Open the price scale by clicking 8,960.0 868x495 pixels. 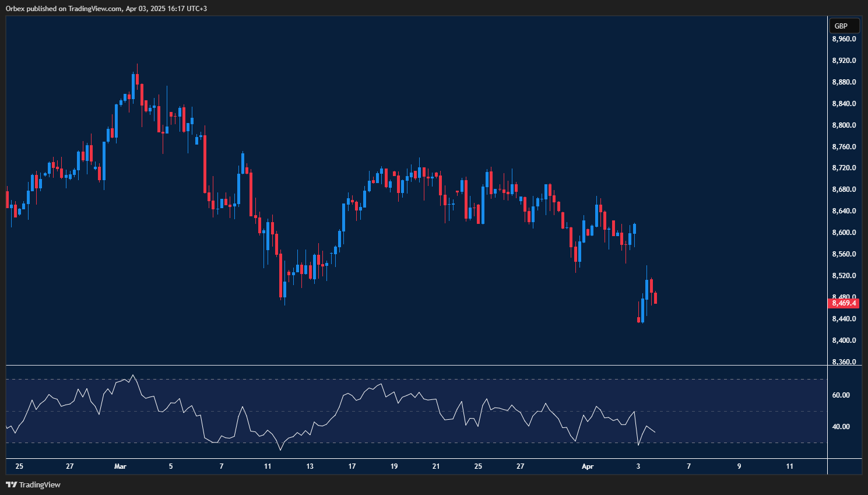(x=843, y=38)
